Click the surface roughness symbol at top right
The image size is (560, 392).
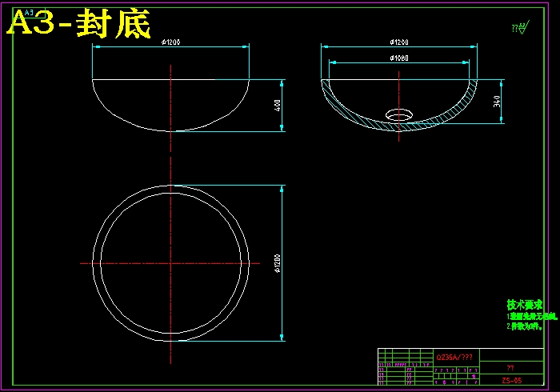tap(520, 29)
